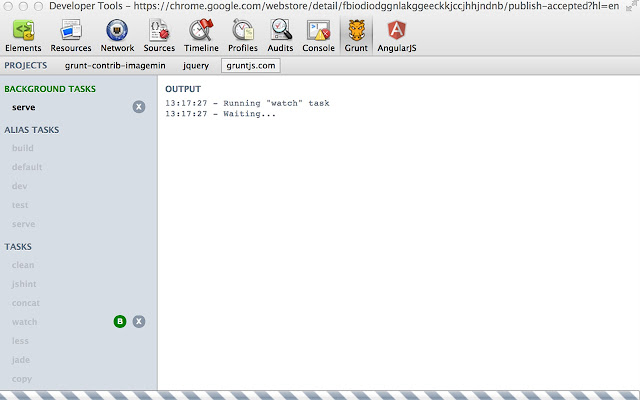
Task: Select the gruntjs.com project tab
Action: point(251,66)
